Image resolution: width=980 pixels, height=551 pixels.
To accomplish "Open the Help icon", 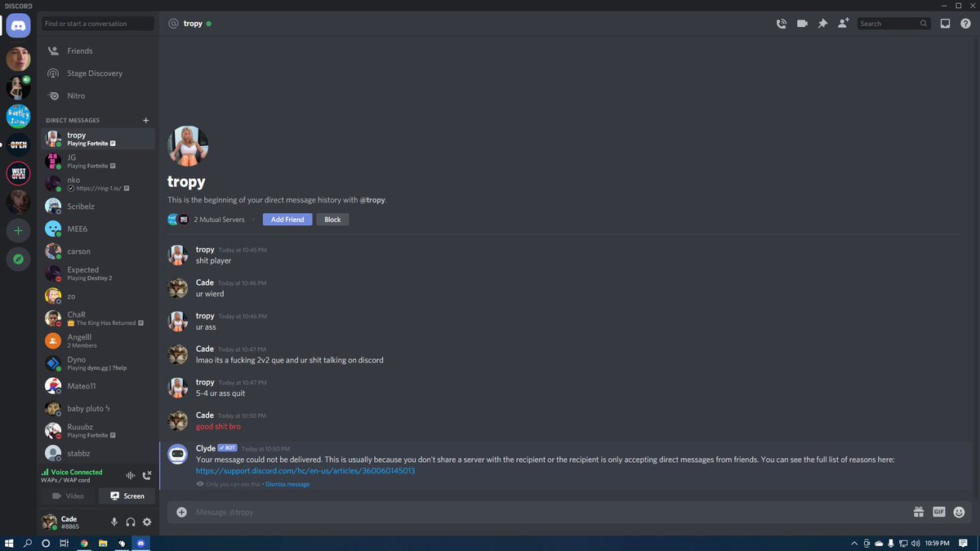I will (965, 24).
